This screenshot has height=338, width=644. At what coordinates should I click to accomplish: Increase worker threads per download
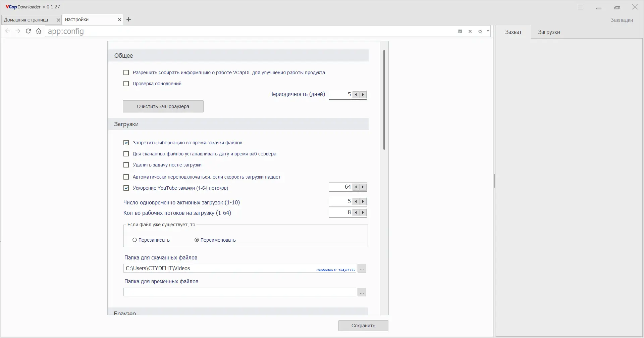[x=363, y=212]
